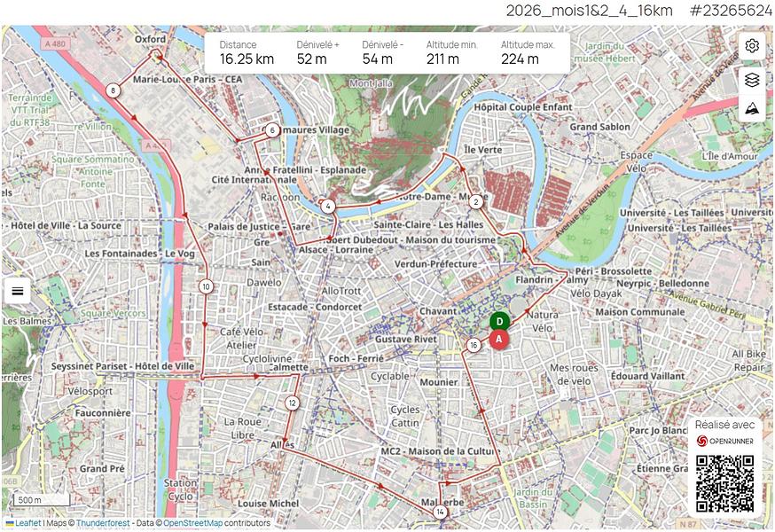Click the QR code image

(x=724, y=484)
